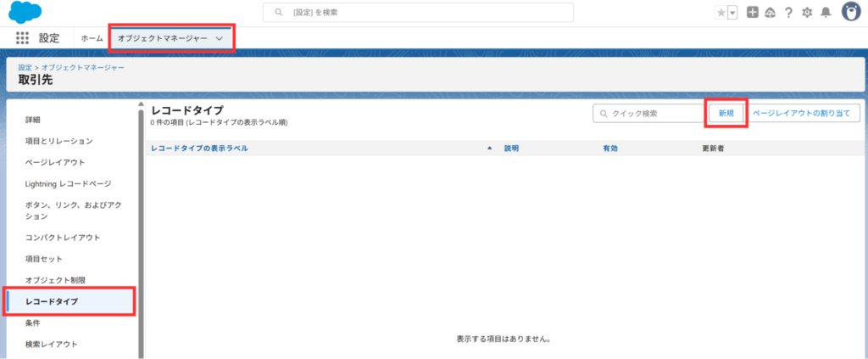The image size is (868, 359).
Task: Click the 設定 breadcrumb link
Action: click(25, 68)
